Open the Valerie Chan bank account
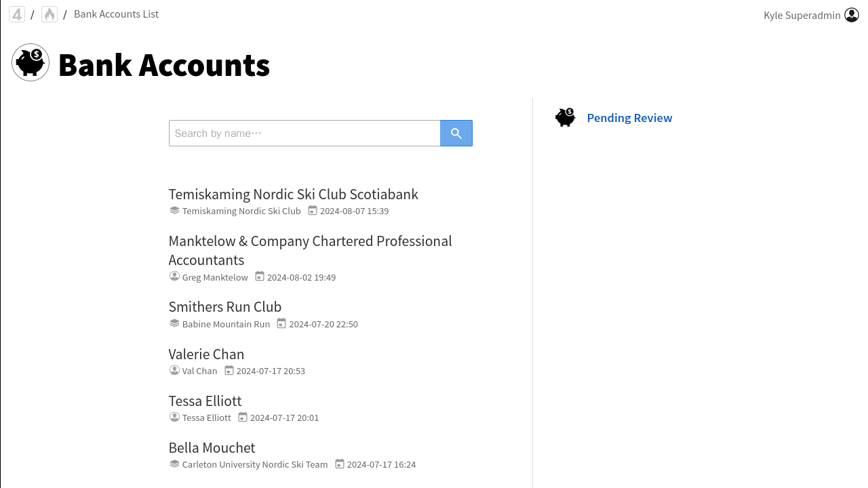The image size is (868, 488). point(206,354)
